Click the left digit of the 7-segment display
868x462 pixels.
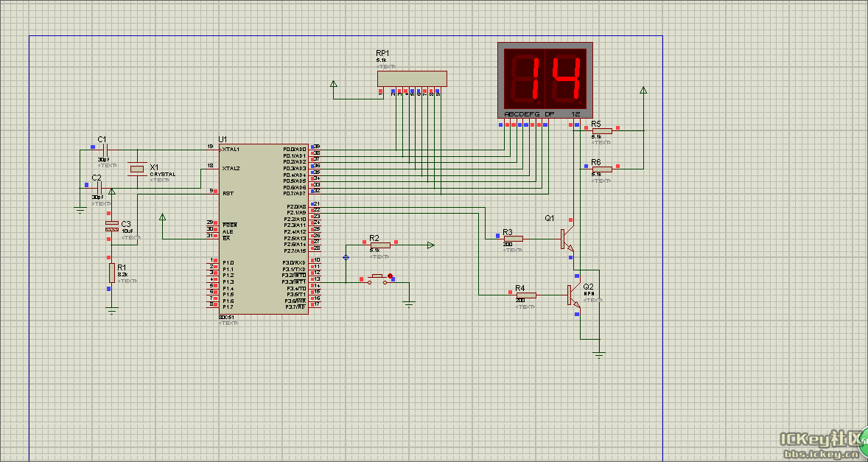point(522,78)
